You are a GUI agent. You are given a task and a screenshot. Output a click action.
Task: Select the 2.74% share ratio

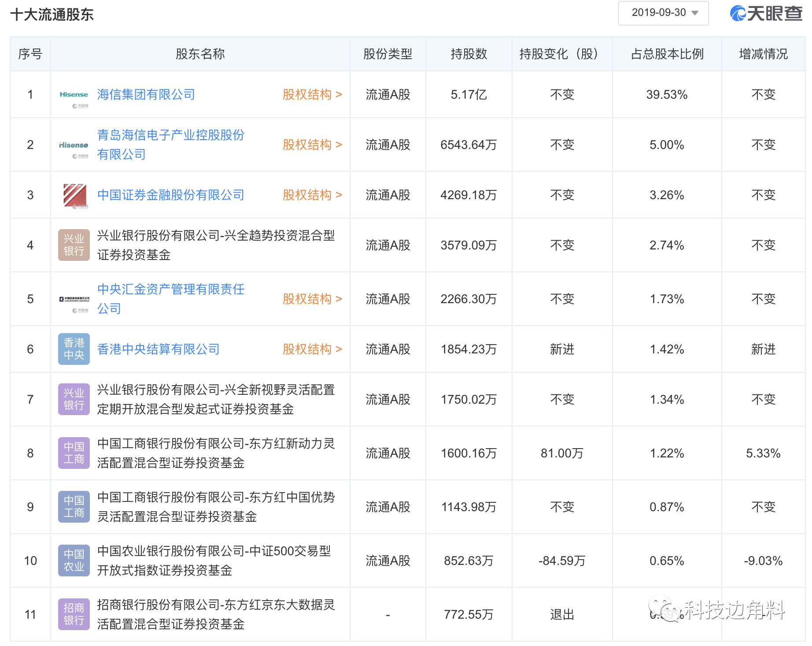click(667, 245)
